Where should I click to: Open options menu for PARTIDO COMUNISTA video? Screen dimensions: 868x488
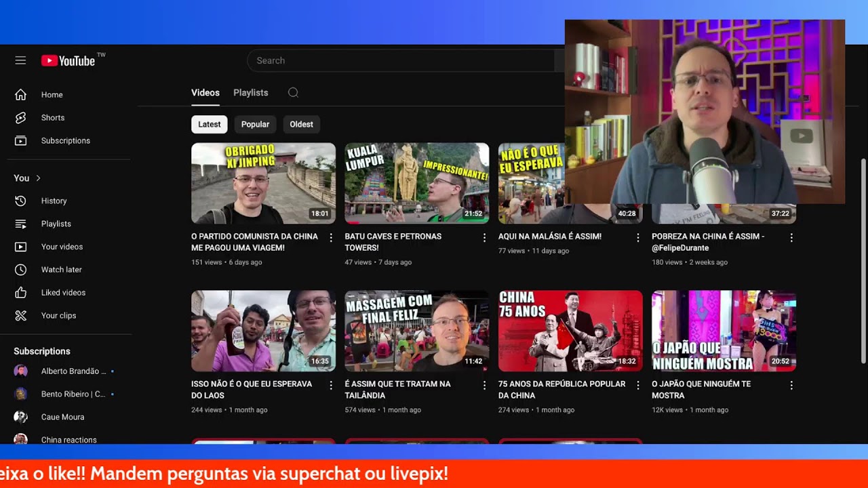(x=331, y=238)
